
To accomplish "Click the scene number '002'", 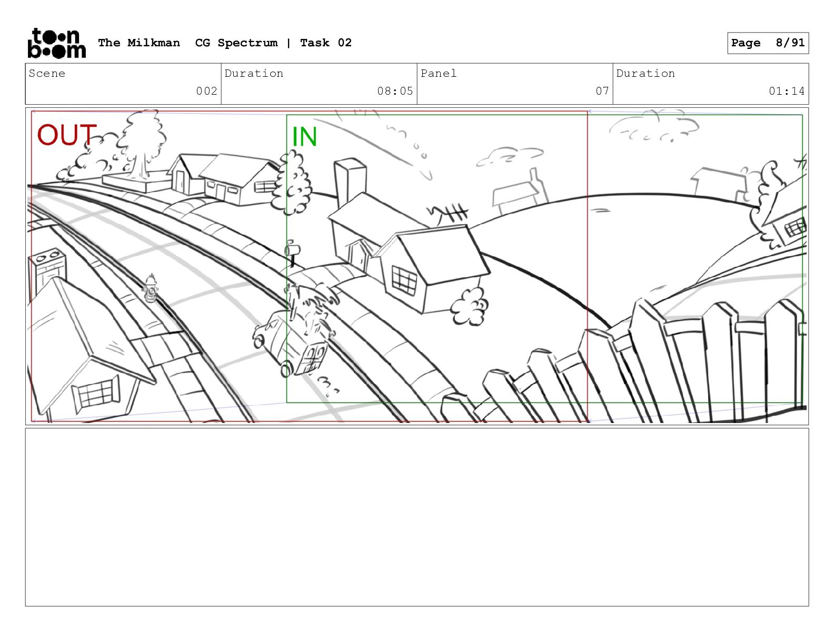I will [x=206, y=91].
